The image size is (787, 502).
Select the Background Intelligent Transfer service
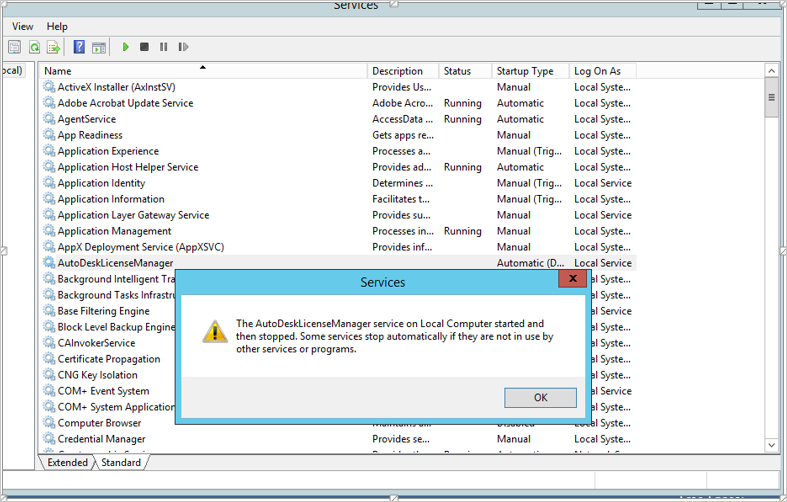pos(109,279)
